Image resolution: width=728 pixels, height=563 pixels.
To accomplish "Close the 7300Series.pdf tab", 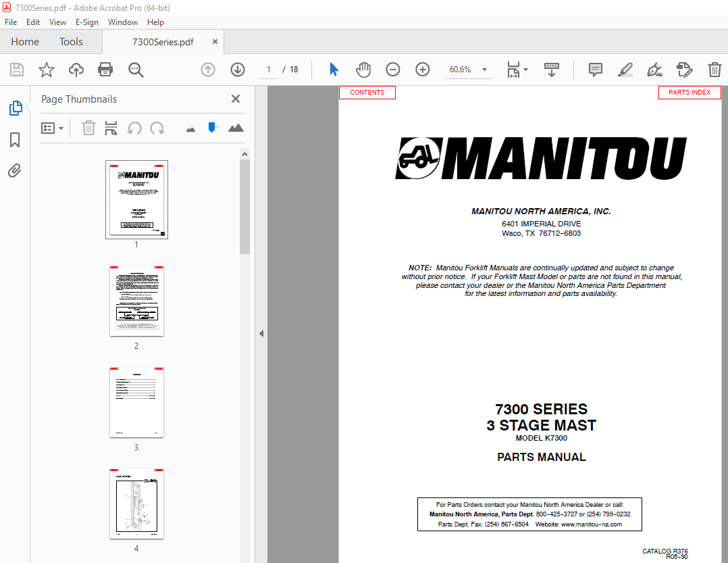I will [x=215, y=42].
